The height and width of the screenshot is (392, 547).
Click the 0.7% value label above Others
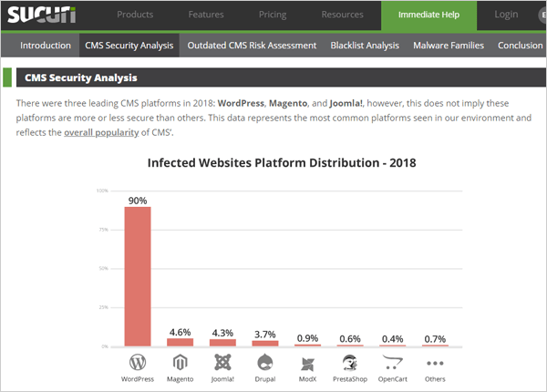coord(435,338)
